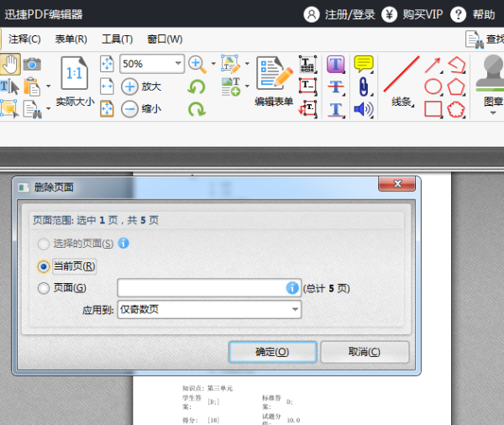Click the fit visible orange page icon
Screen dimensions: 504x425
pos(107,108)
